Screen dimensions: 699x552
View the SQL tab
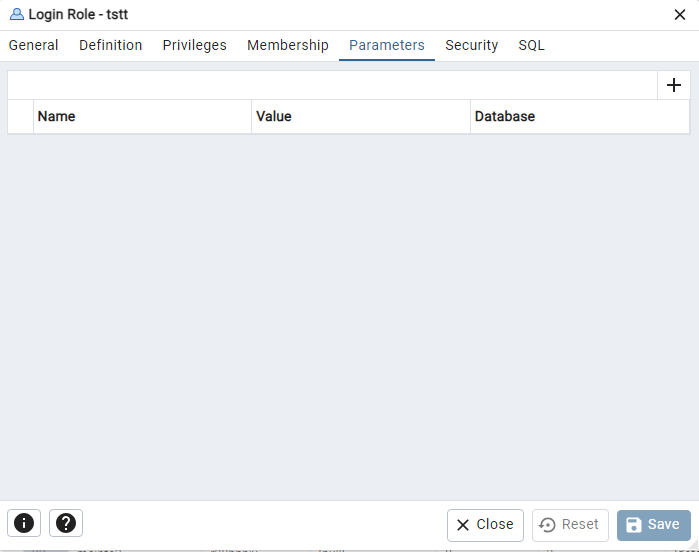(531, 45)
